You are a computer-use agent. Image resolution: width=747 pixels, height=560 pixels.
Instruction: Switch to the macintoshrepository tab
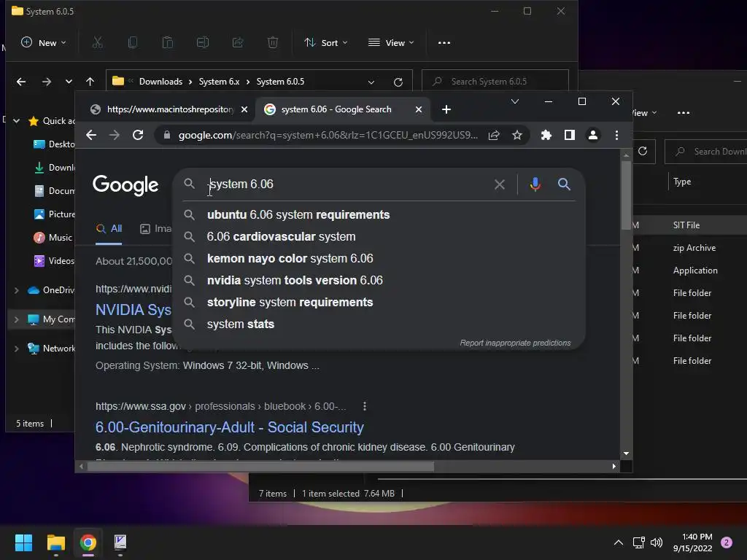(x=169, y=109)
